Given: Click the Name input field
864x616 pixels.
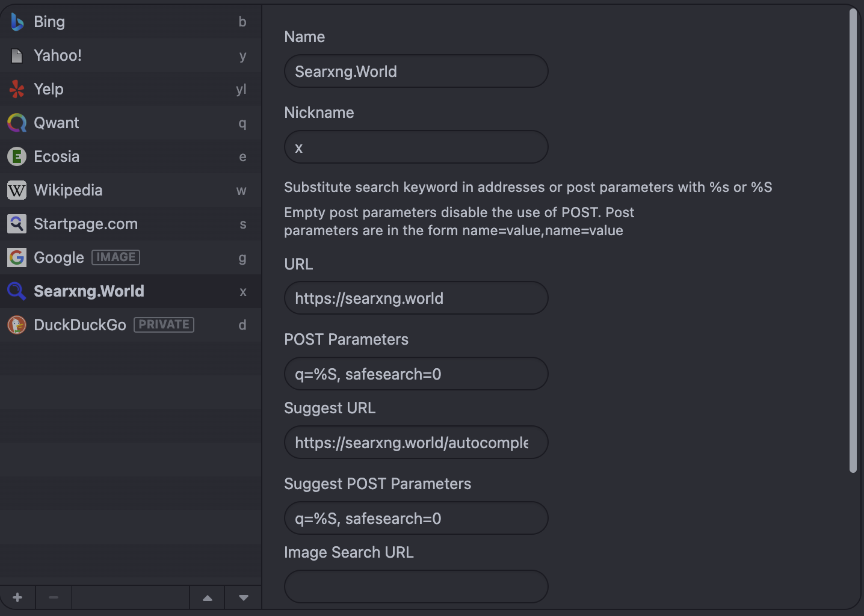Looking at the screenshot, I should 416,71.
